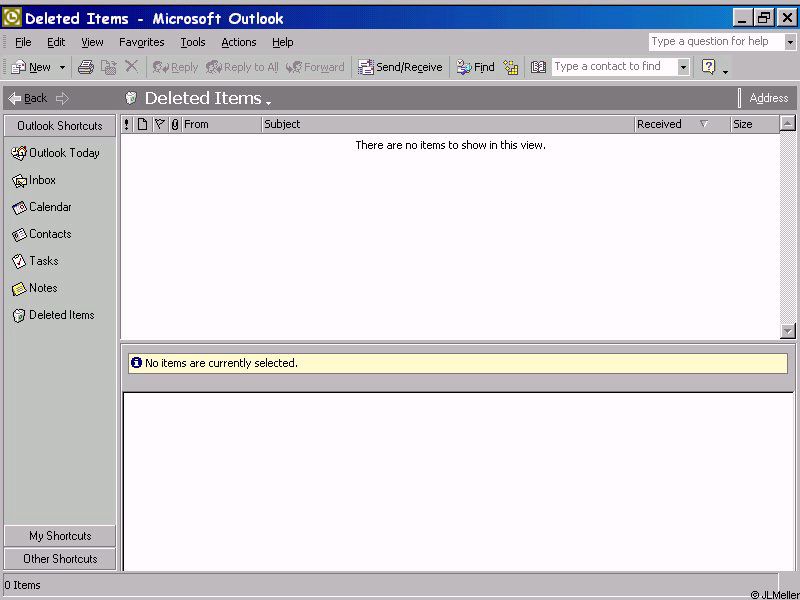Open the View menu
800x600 pixels.
(x=92, y=42)
